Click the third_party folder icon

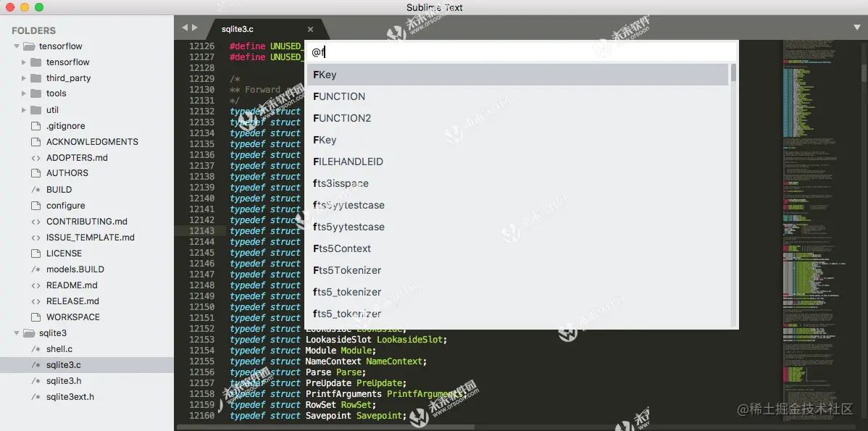tap(36, 78)
